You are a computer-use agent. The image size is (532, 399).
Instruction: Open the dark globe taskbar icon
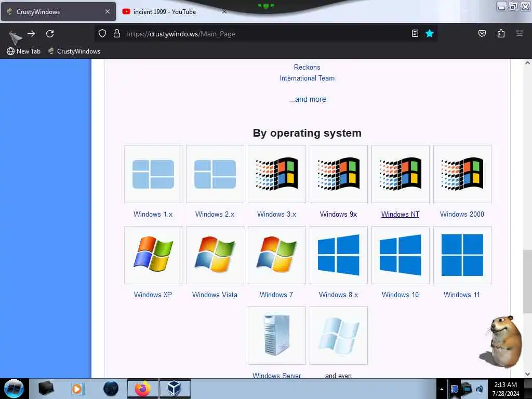[x=111, y=389]
